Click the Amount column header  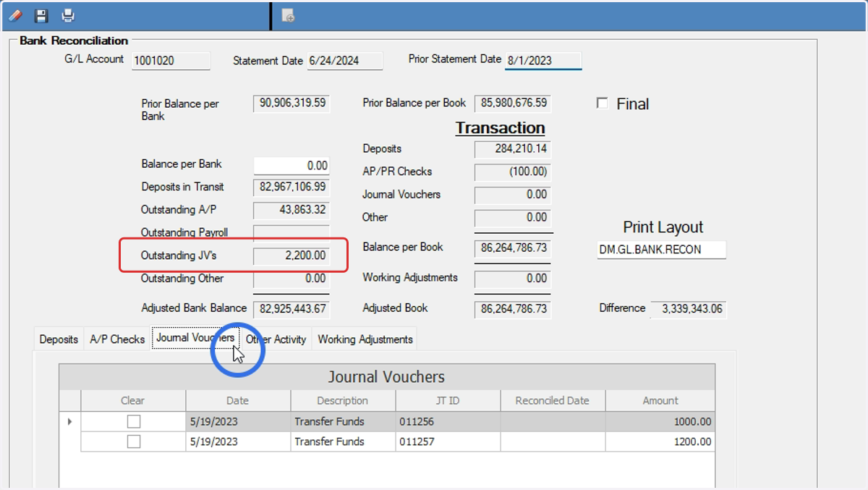coord(660,400)
